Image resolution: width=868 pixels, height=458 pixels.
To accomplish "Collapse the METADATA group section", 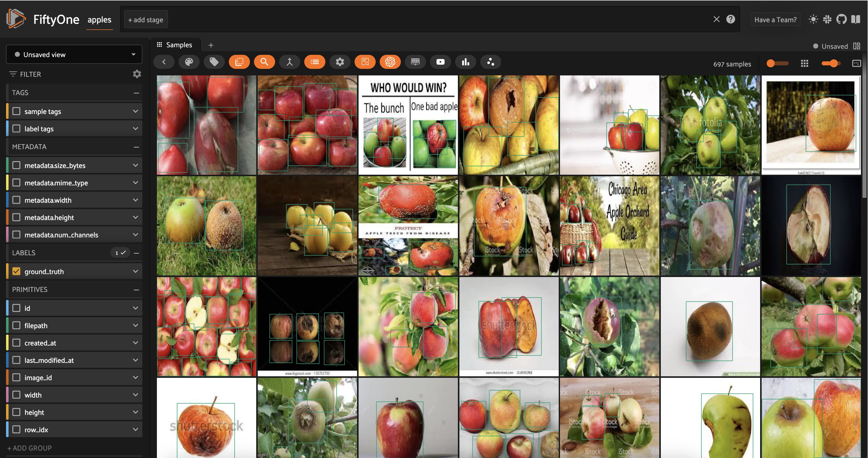I will (136, 147).
